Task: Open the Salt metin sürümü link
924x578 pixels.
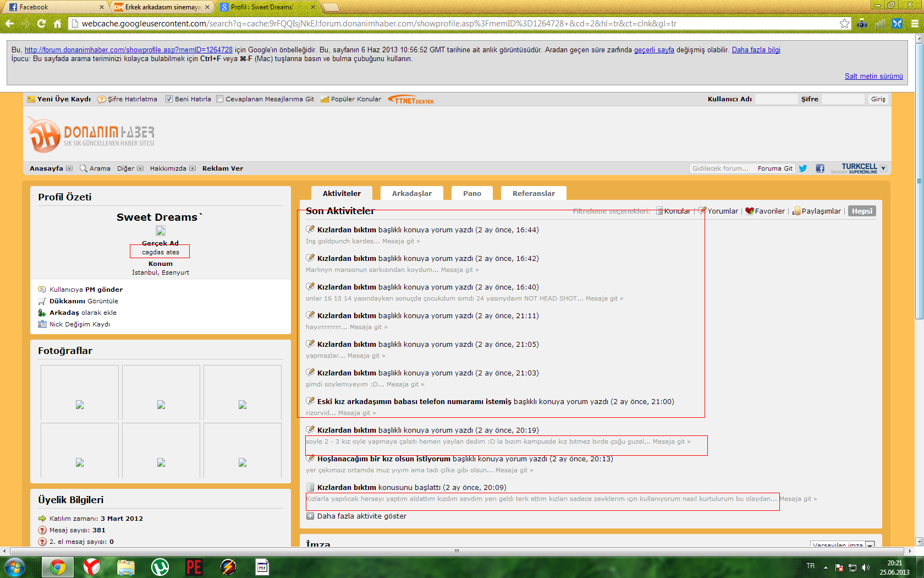Action: (x=873, y=77)
